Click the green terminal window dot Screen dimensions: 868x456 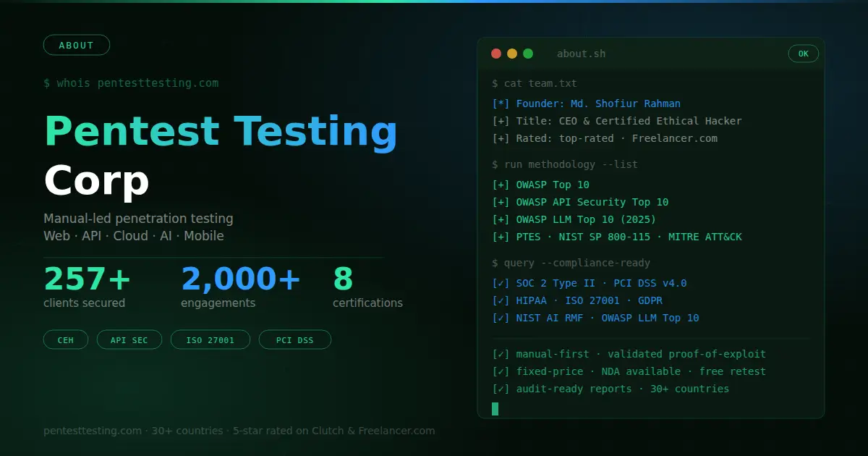point(528,54)
